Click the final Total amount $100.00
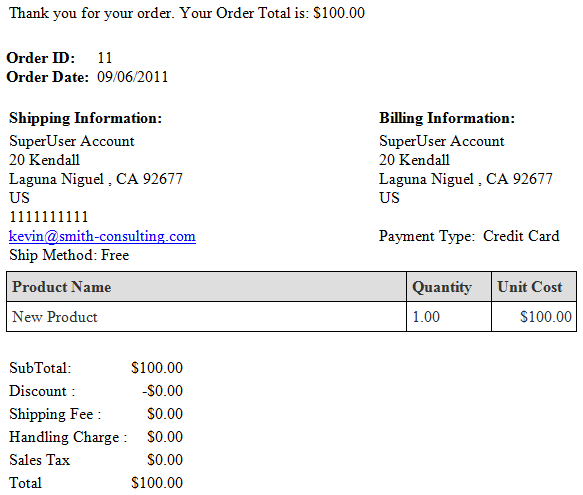583x495 pixels. [x=157, y=483]
